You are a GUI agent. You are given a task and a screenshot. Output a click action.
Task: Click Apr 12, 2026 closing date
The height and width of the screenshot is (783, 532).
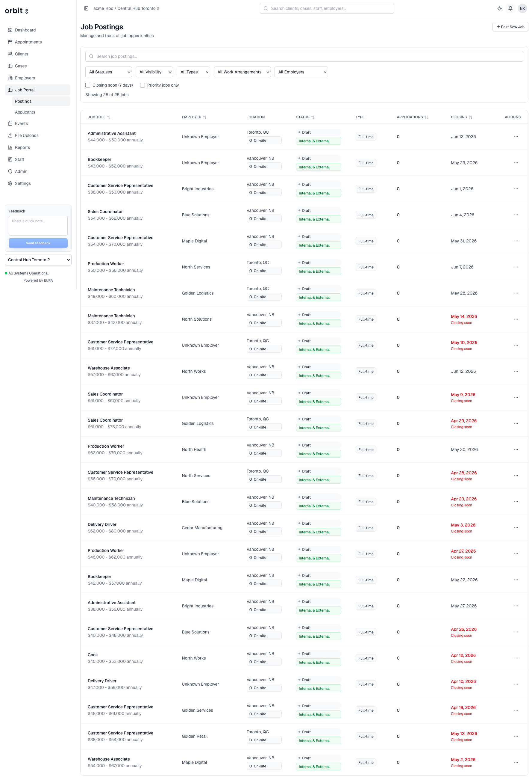click(x=463, y=655)
